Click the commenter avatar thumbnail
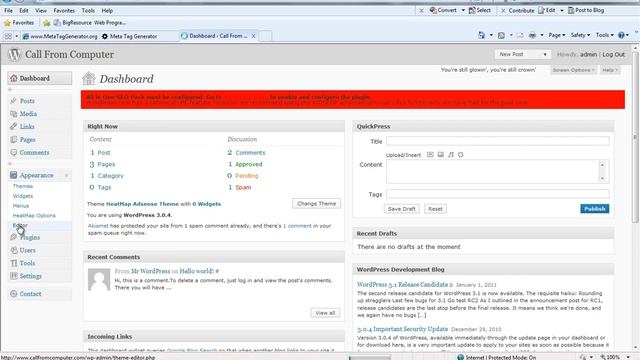Viewport: 640px width, 360px height. point(99,280)
